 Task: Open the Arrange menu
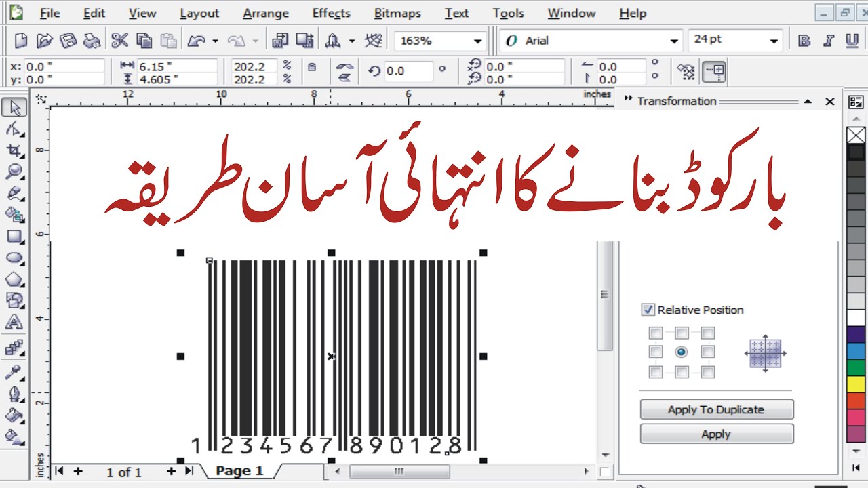[x=266, y=14]
